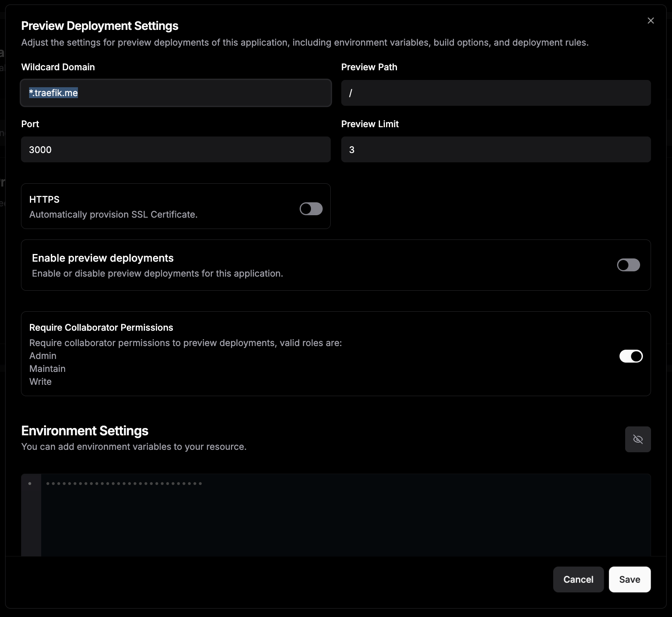Close the Preview Deployment Settings dialog

(651, 21)
